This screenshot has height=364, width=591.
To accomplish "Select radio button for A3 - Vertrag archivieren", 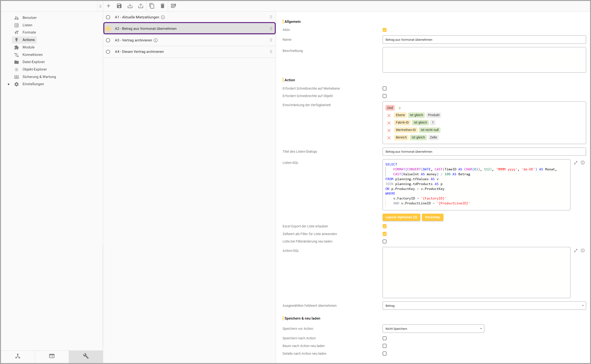I will click(x=108, y=40).
